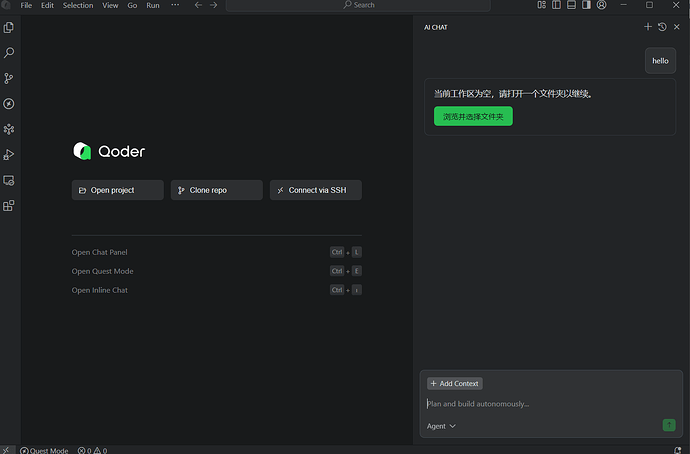The image size is (690, 454).
Task: Open the Quest compass icon in activity bar
Action: (9, 104)
